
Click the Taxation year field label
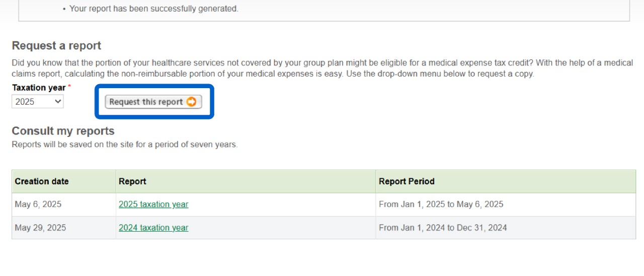(39, 88)
